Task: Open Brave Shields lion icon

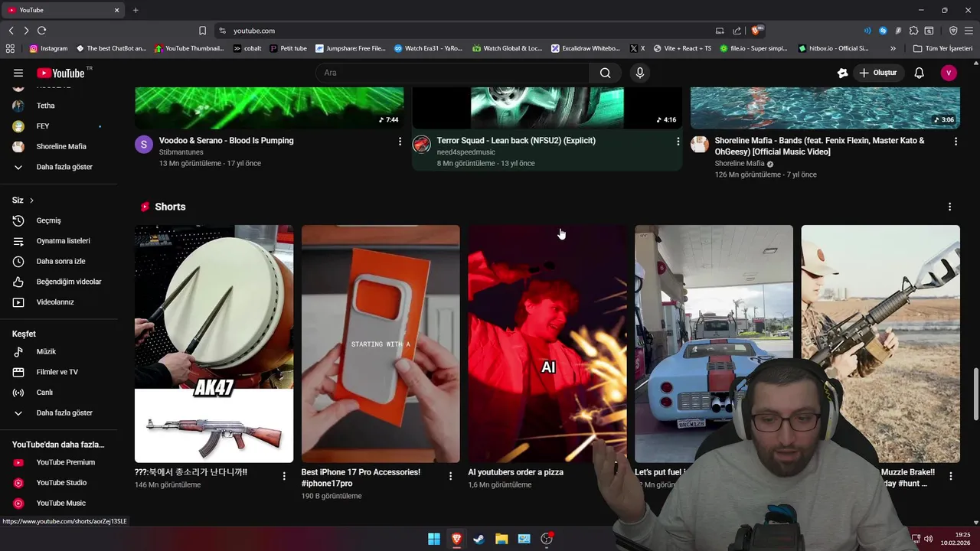Action: click(x=756, y=31)
